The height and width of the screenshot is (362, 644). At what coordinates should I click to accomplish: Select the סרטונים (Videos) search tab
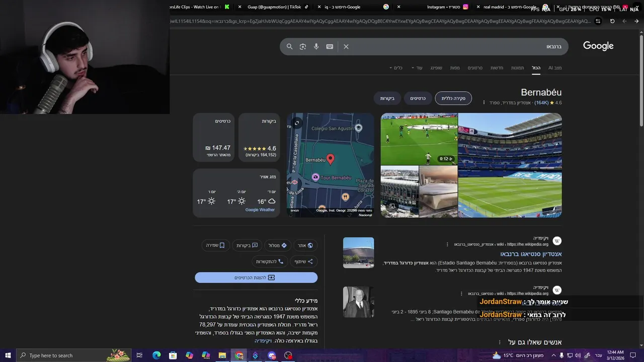tap(475, 68)
